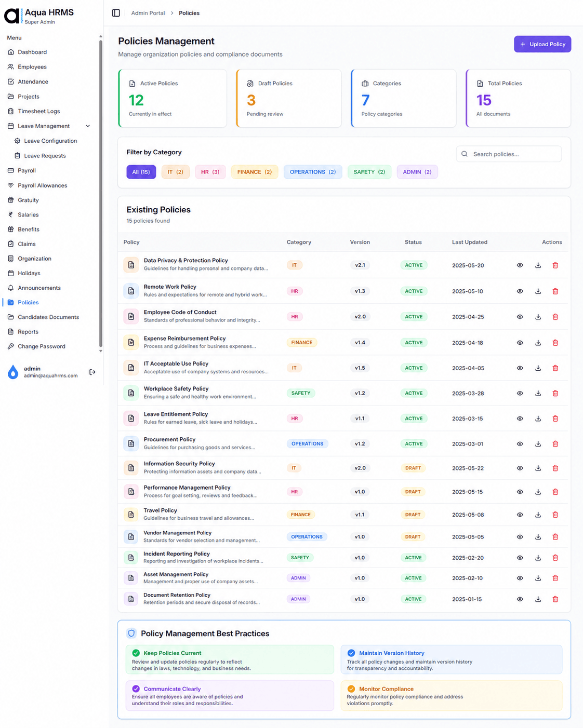
Task: Delete the Expense Reimbursement Policy
Action: coord(555,343)
